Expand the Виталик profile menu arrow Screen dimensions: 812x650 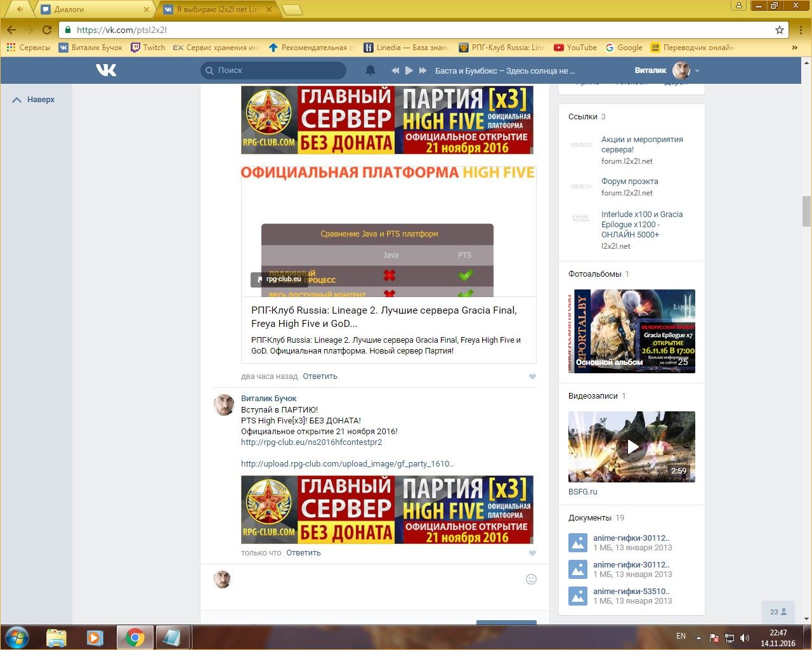click(x=697, y=71)
